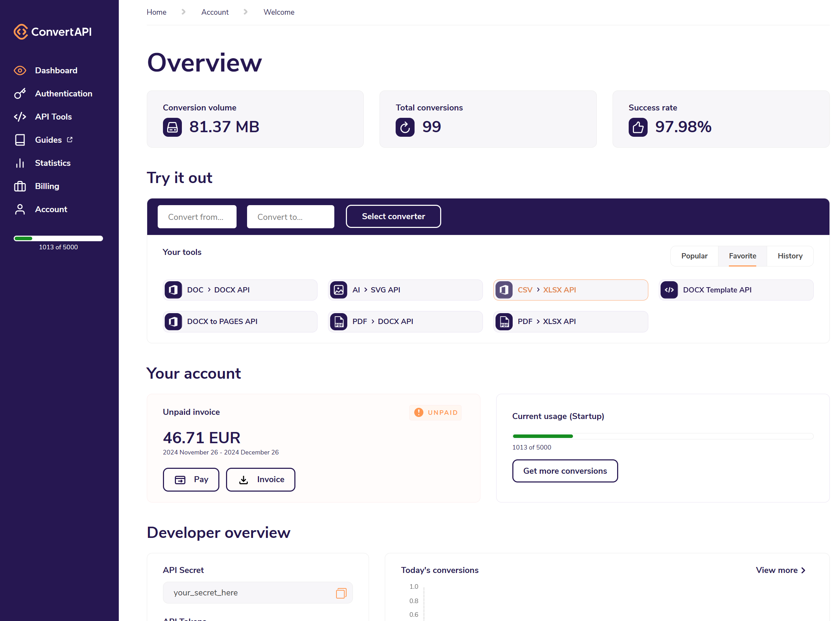840x621 pixels.
Task: Click the Statistics bar chart icon
Action: coord(20,163)
